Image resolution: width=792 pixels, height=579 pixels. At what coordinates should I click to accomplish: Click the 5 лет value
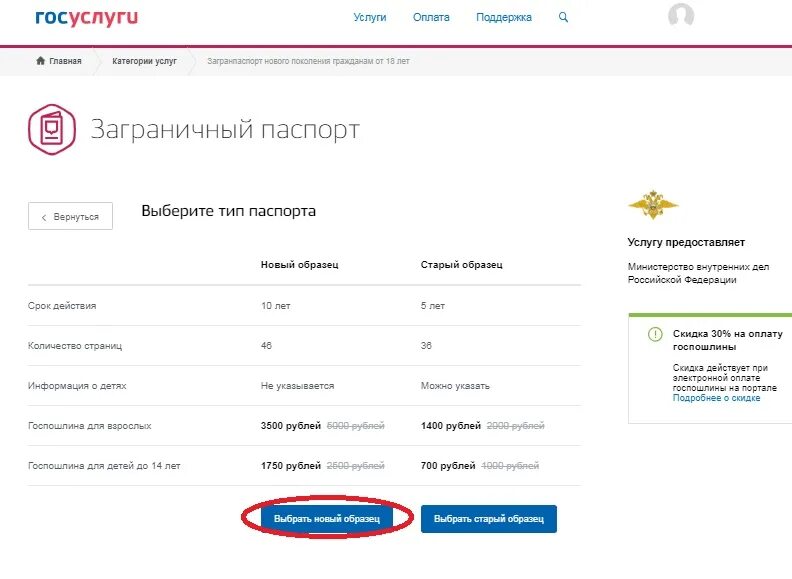(x=433, y=306)
